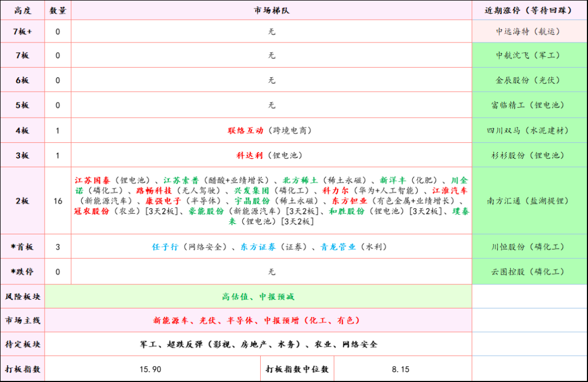Select 云图控股（磷化工）cell
The height and width of the screenshot is (382, 588).
tap(529, 272)
